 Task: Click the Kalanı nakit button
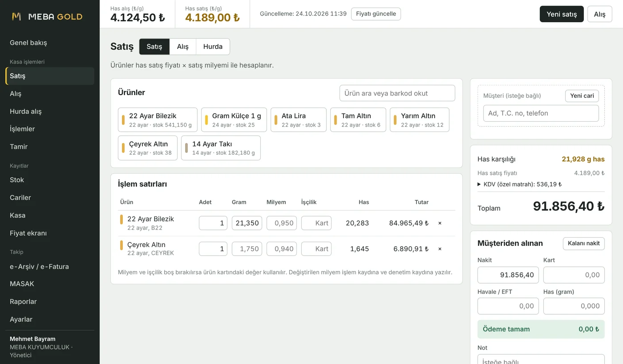583,244
